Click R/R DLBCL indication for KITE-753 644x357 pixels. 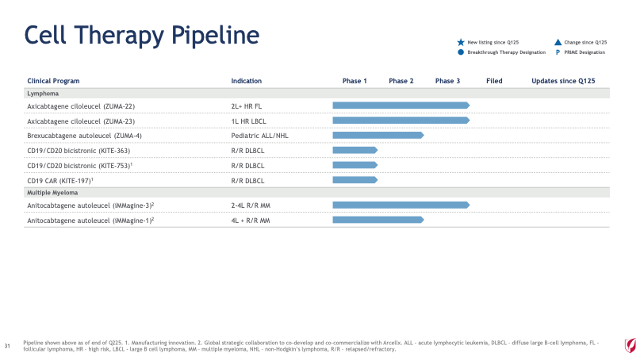(x=247, y=166)
